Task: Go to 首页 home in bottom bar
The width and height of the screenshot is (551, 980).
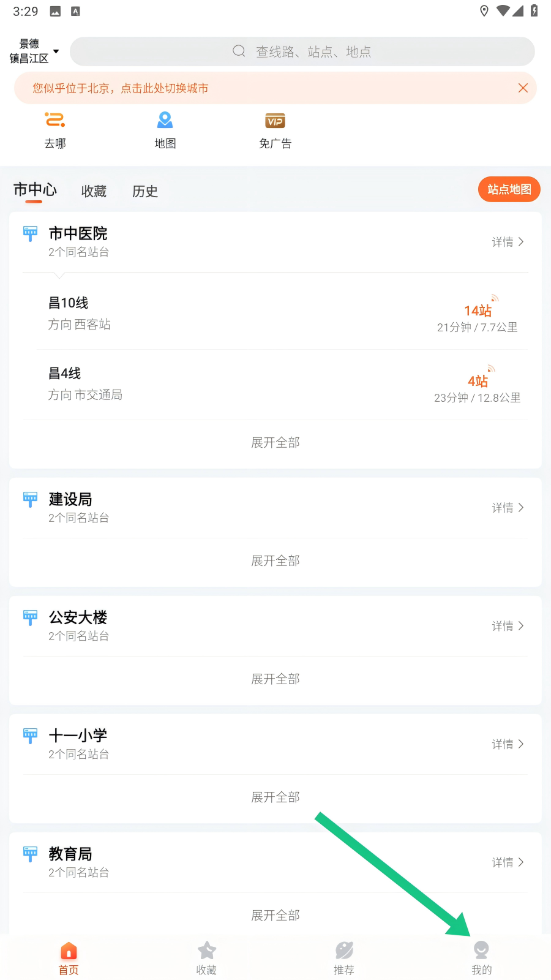Action: (x=69, y=958)
